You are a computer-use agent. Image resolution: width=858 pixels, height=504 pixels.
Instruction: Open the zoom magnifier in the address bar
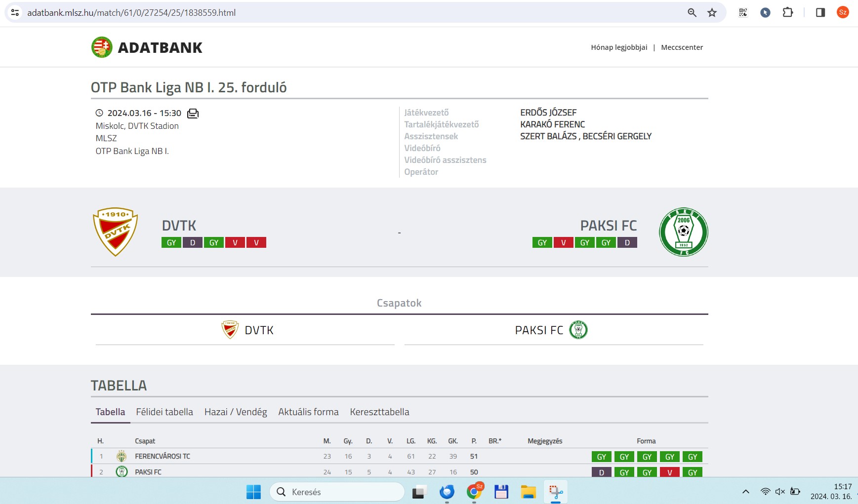[x=692, y=13]
